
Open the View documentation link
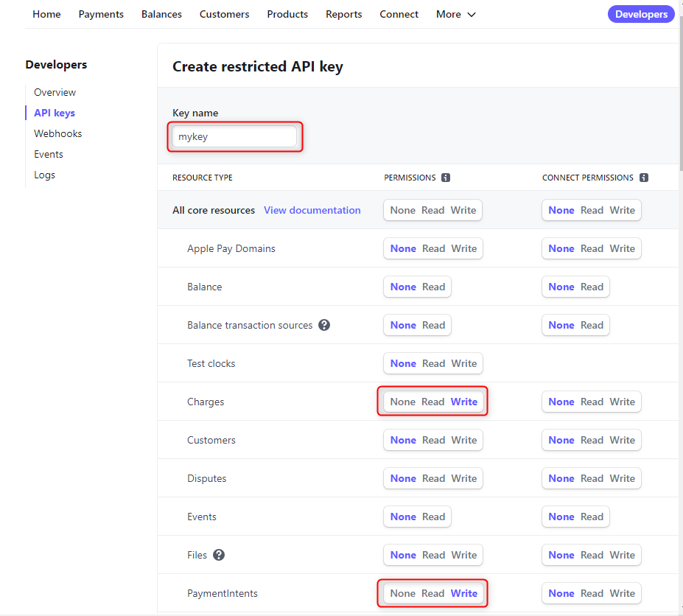(312, 210)
